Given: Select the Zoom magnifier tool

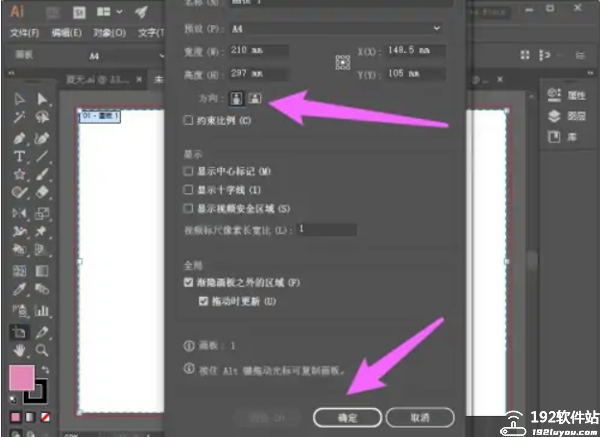Looking at the screenshot, I should [x=41, y=350].
